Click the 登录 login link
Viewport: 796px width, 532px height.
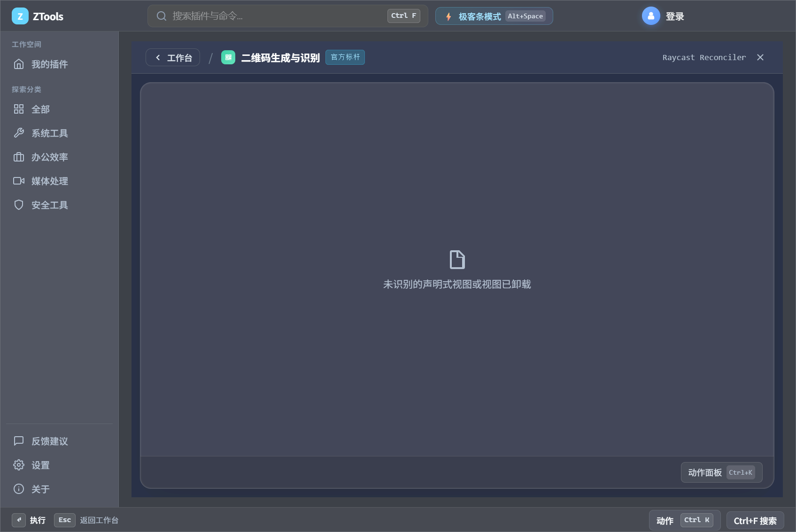point(675,16)
